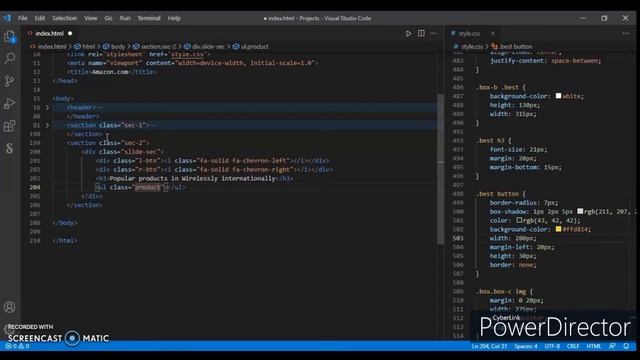Open the Extensions view
This screenshot has width=640, height=360.
click(x=10, y=126)
